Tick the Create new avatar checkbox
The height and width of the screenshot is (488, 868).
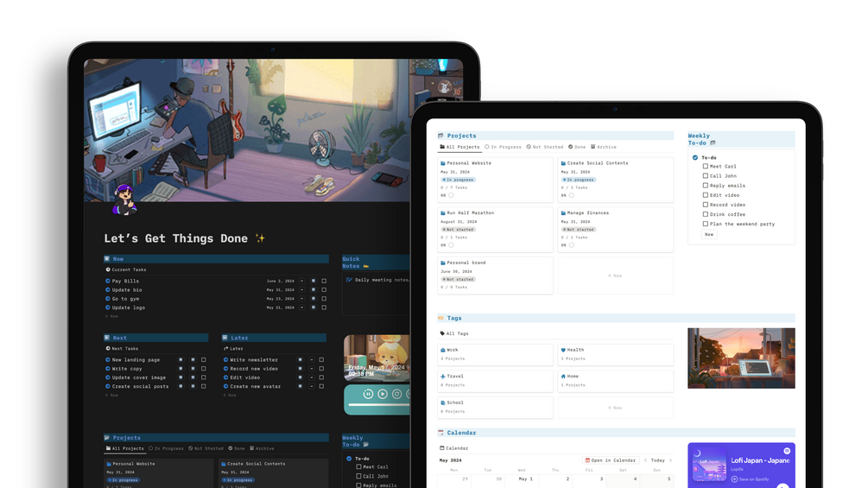321,386
